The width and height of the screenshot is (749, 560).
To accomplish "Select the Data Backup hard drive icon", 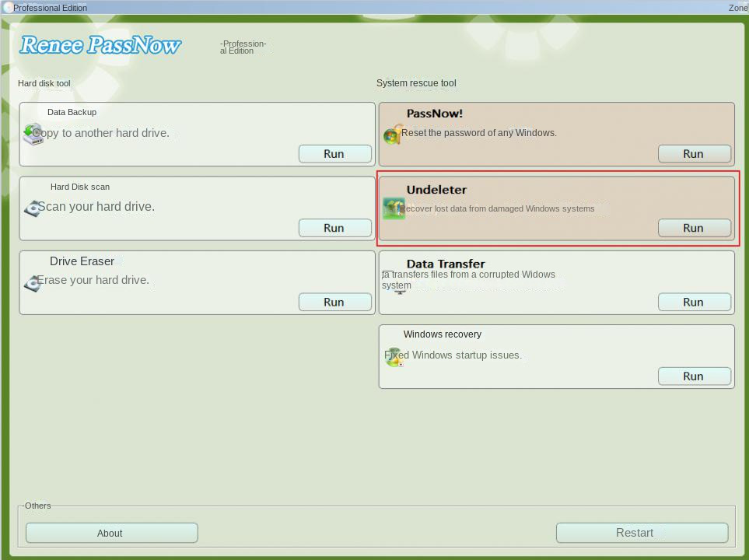I will pyautogui.click(x=33, y=133).
